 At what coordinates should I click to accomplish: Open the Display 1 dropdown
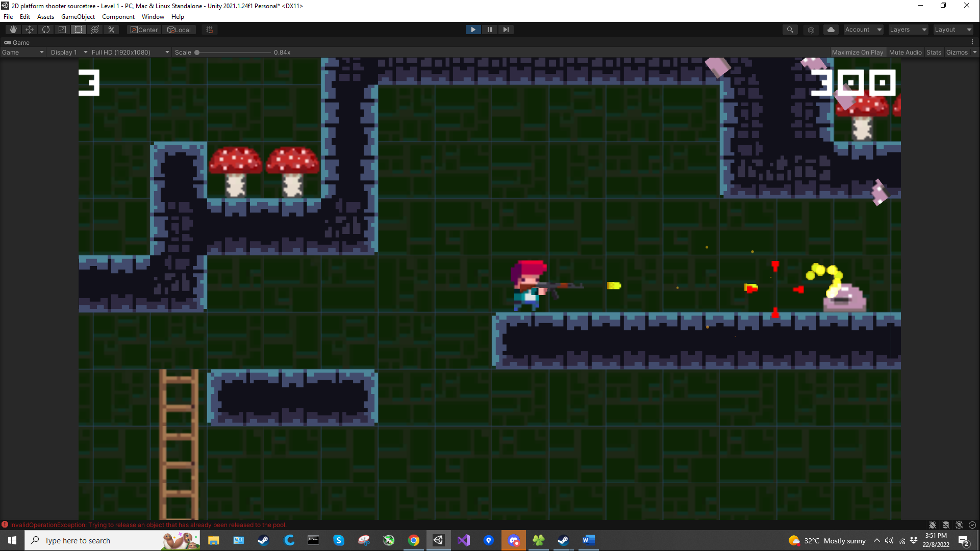69,52
